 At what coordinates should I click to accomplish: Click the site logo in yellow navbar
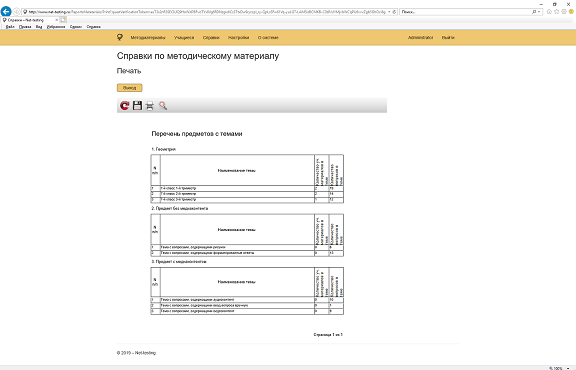(x=120, y=37)
